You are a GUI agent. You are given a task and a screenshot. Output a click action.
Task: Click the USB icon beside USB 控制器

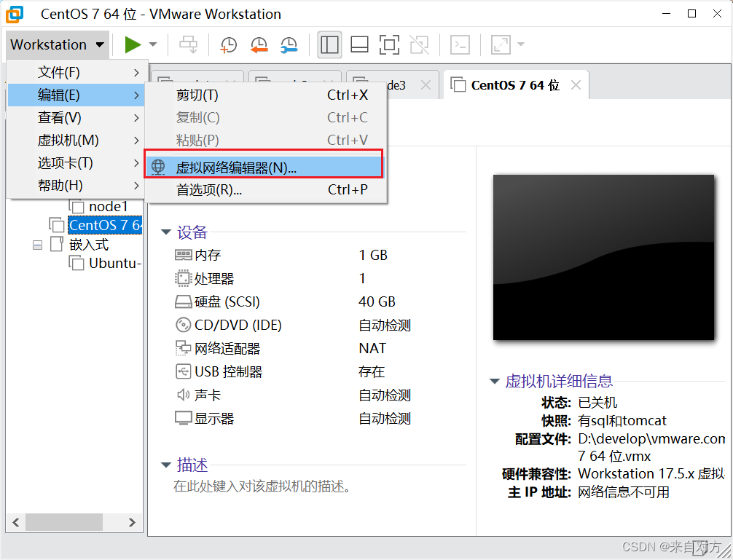coord(184,371)
